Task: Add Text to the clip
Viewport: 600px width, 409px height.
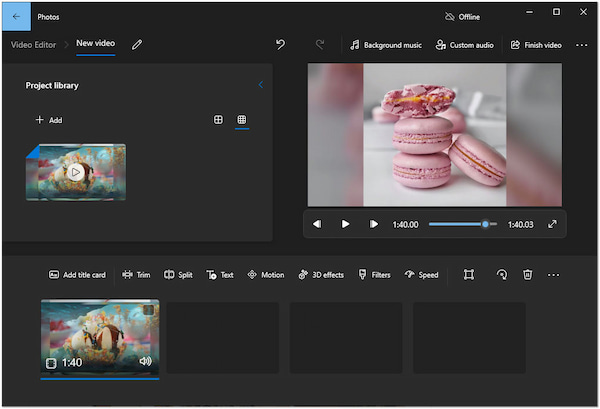Action: click(x=220, y=275)
